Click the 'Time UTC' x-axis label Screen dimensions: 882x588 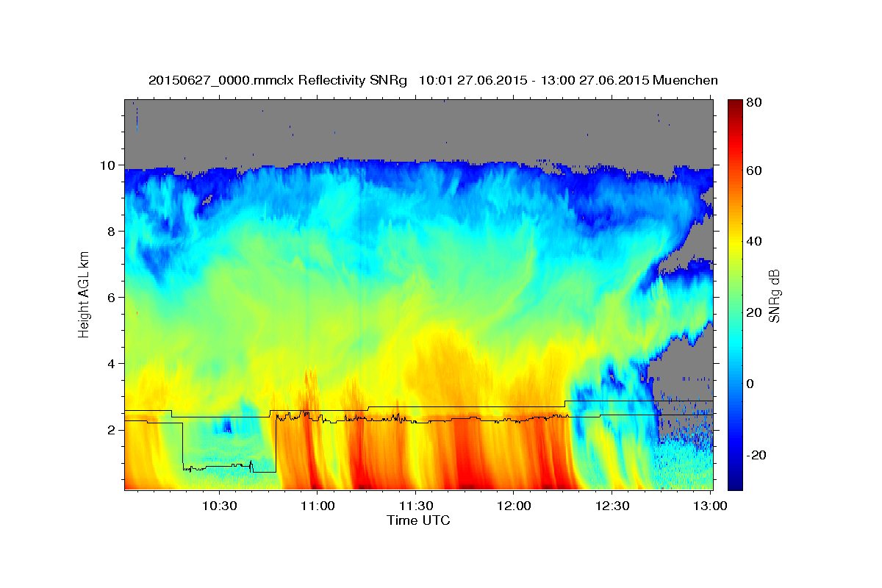point(418,521)
